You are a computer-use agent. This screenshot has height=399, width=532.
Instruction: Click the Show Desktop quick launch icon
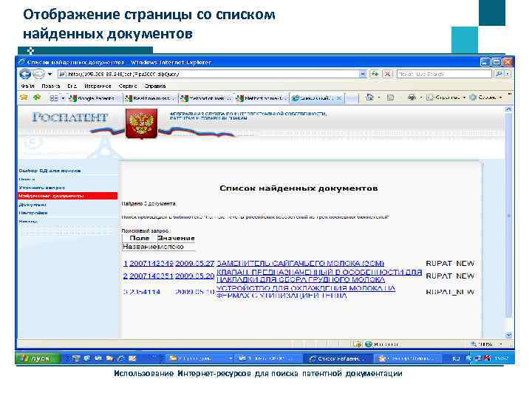point(75,358)
